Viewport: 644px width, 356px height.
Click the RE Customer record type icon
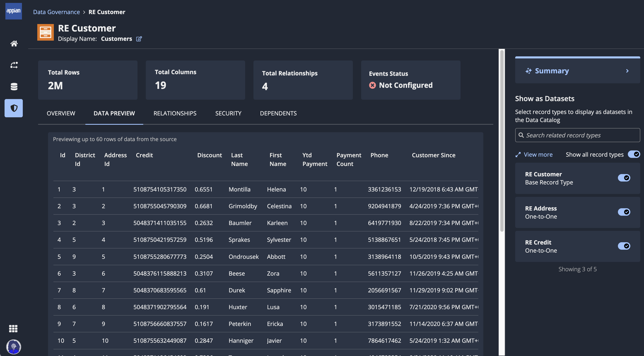(x=46, y=32)
